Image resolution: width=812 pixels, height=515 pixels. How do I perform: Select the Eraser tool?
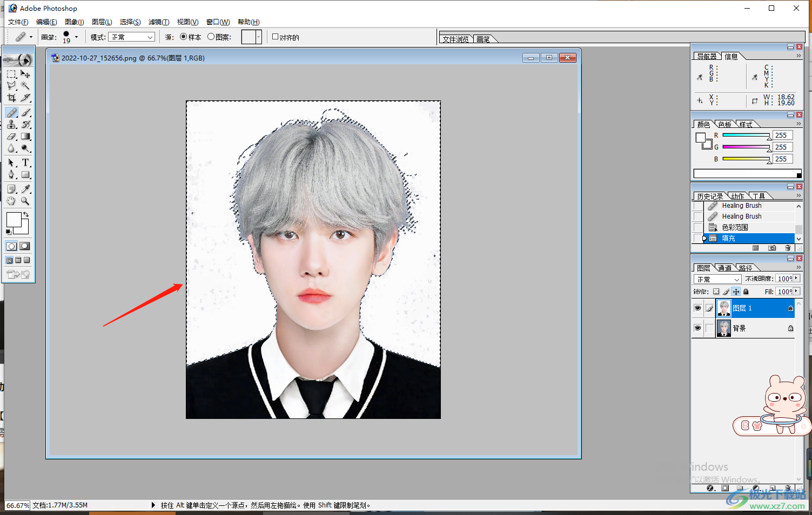click(x=11, y=136)
